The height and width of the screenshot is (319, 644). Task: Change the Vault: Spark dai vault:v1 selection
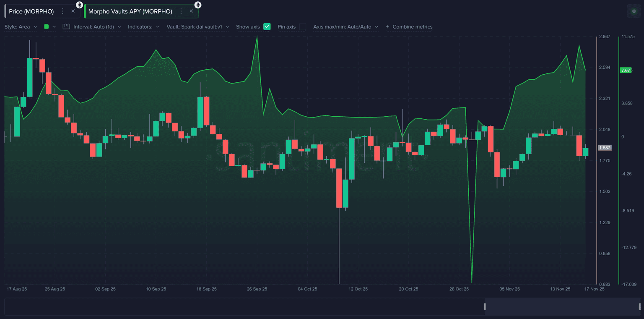tap(197, 26)
